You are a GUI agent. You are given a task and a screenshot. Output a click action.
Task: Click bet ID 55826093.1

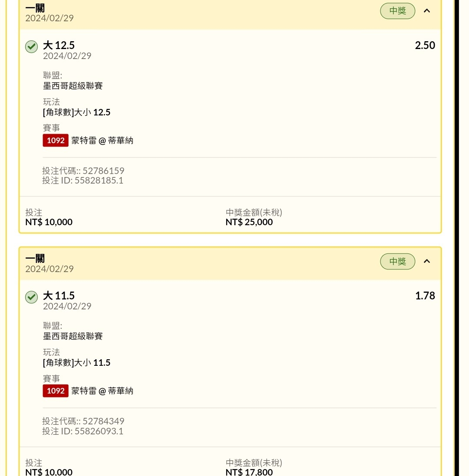point(99,431)
